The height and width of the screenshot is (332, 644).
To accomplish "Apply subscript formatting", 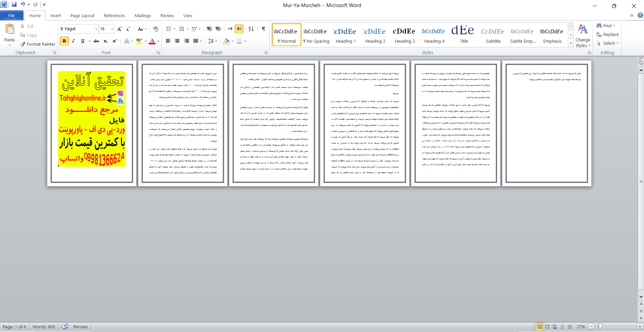I will pyautogui.click(x=105, y=41).
